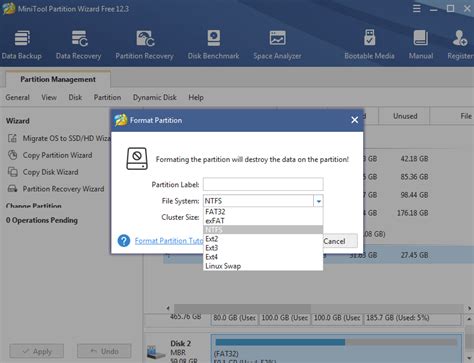Image resolution: width=474 pixels, height=363 pixels.
Task: Click the Format Partition dialog logo icon
Action: [121, 120]
